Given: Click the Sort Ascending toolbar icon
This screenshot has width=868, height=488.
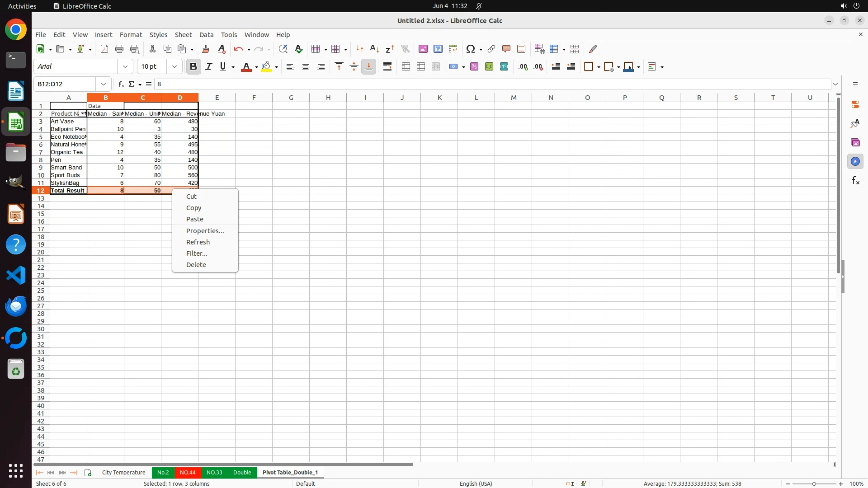Looking at the screenshot, I should click(374, 49).
